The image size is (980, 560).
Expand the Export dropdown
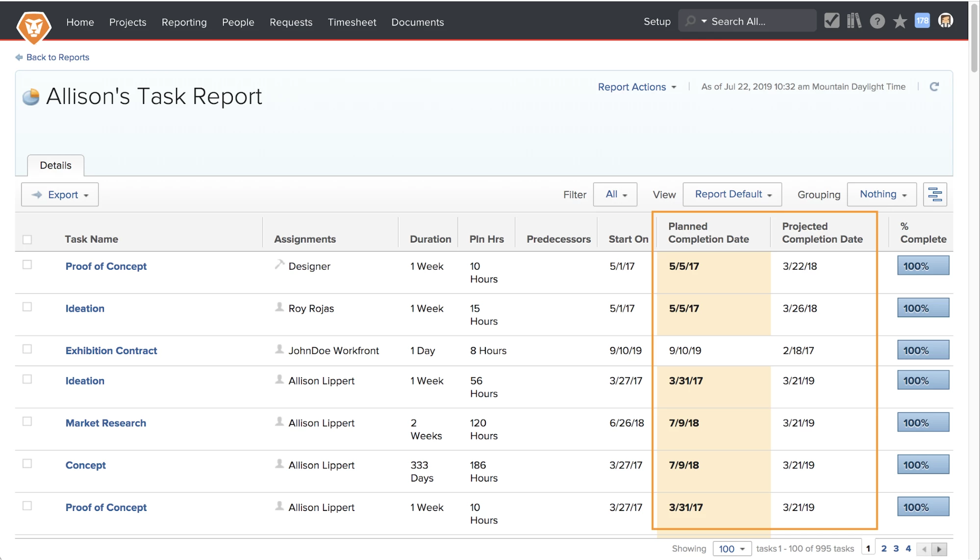(60, 195)
